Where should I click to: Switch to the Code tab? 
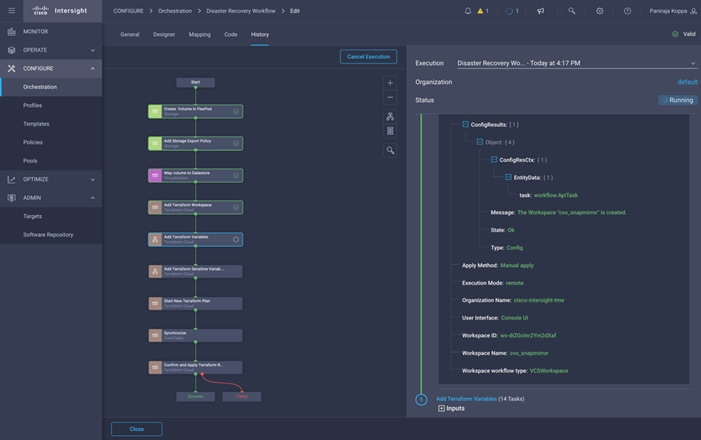tap(231, 34)
